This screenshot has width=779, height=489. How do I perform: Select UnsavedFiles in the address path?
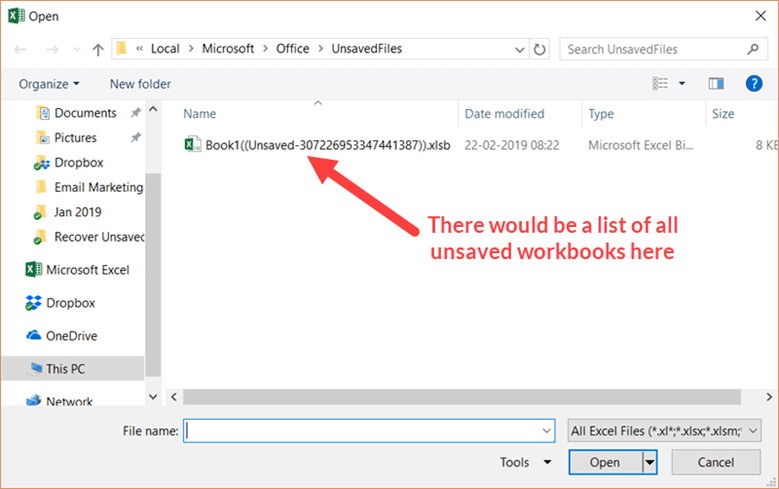pyautogui.click(x=367, y=49)
